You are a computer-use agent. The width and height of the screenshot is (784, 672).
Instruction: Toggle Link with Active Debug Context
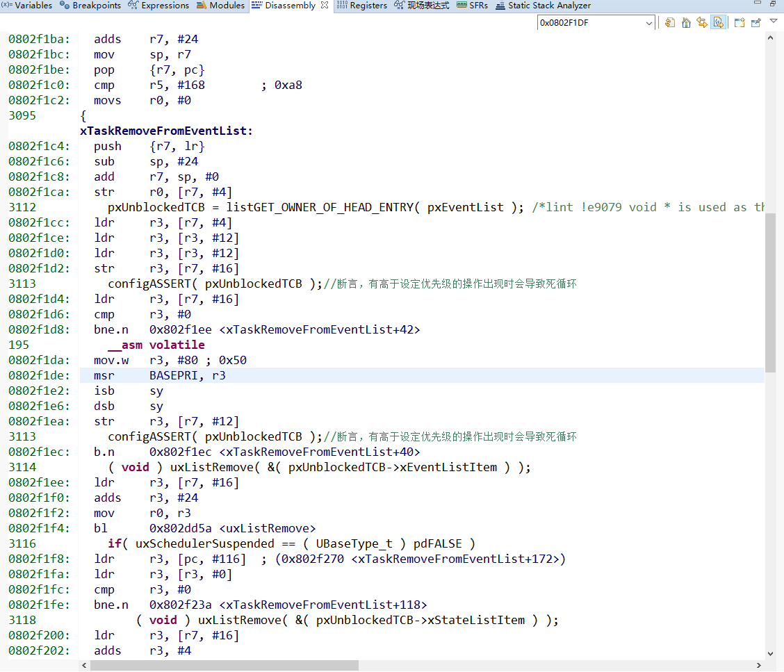click(702, 22)
